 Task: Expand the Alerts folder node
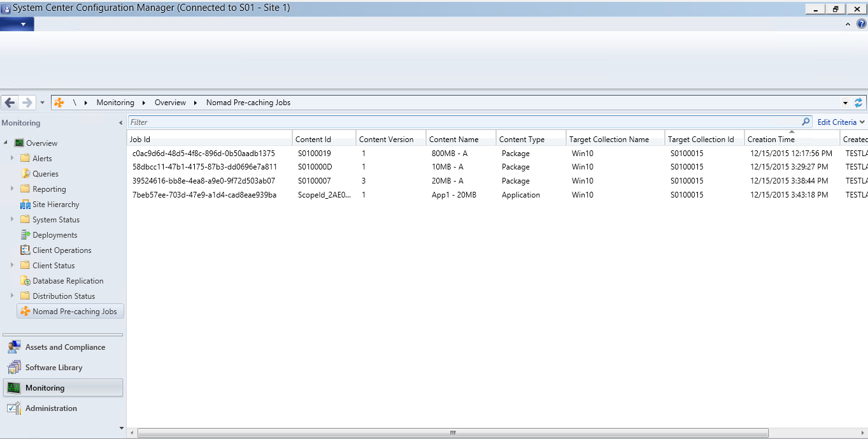pos(12,158)
